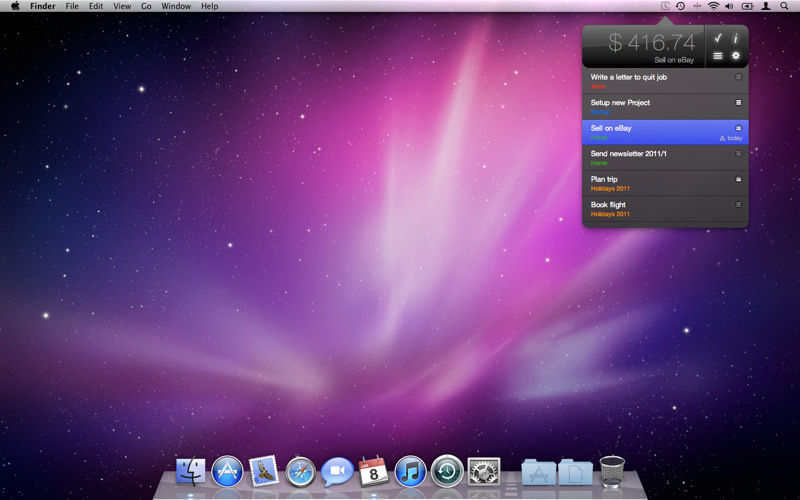Click the 'today' due warning on Sell on eBay

[731, 138]
